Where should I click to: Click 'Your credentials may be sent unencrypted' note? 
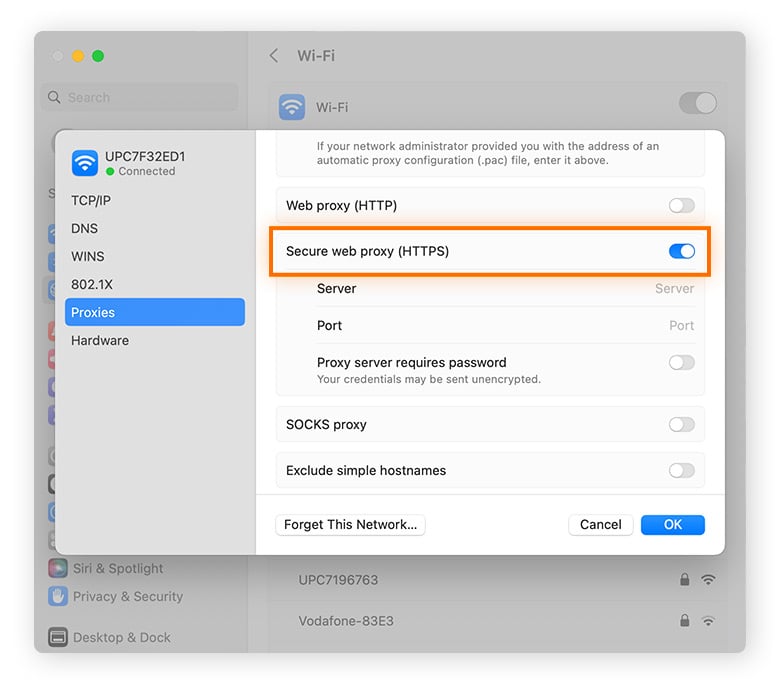pyautogui.click(x=429, y=379)
